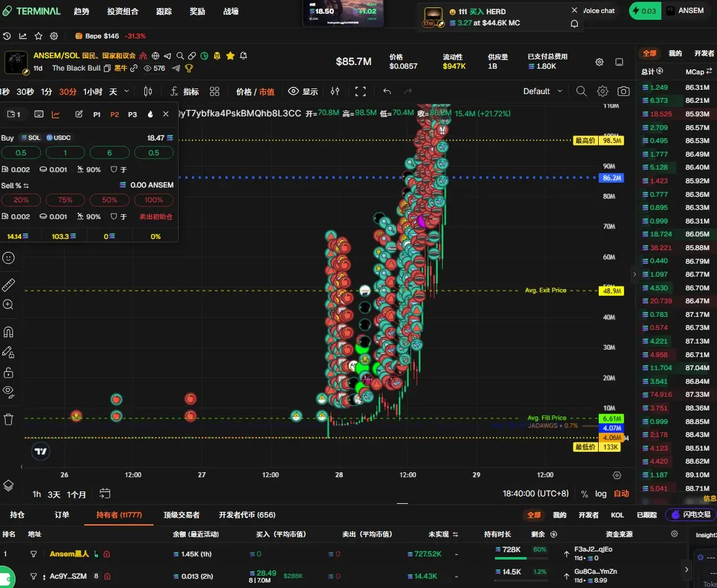Viewport: 717px width, 588px height.
Task: Enable log scale on chart
Action: (x=601, y=494)
